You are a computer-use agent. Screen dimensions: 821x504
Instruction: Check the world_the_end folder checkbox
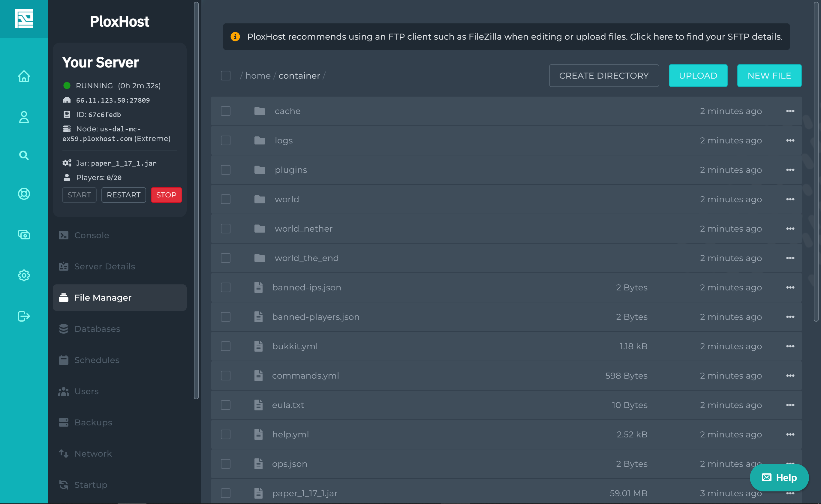click(x=226, y=258)
